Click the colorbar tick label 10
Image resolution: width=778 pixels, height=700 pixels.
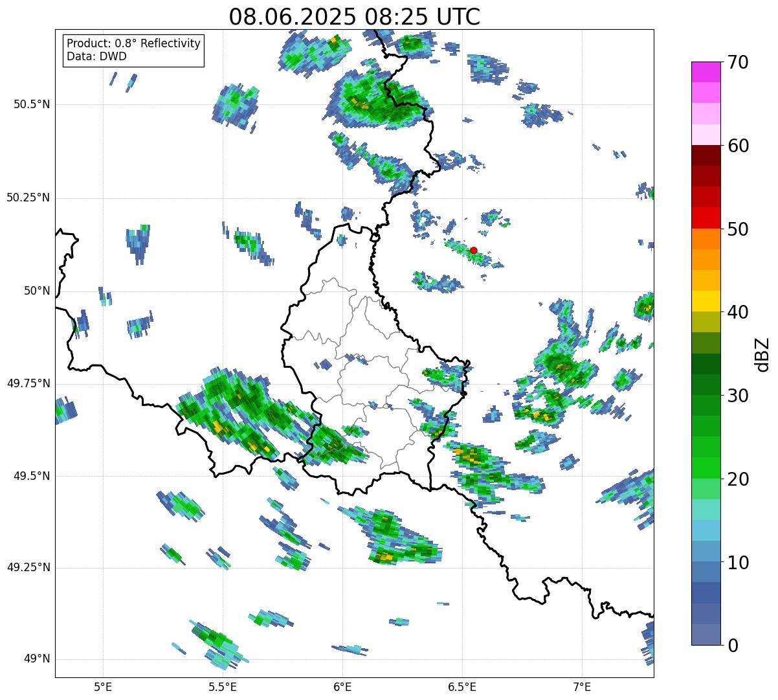coord(738,563)
